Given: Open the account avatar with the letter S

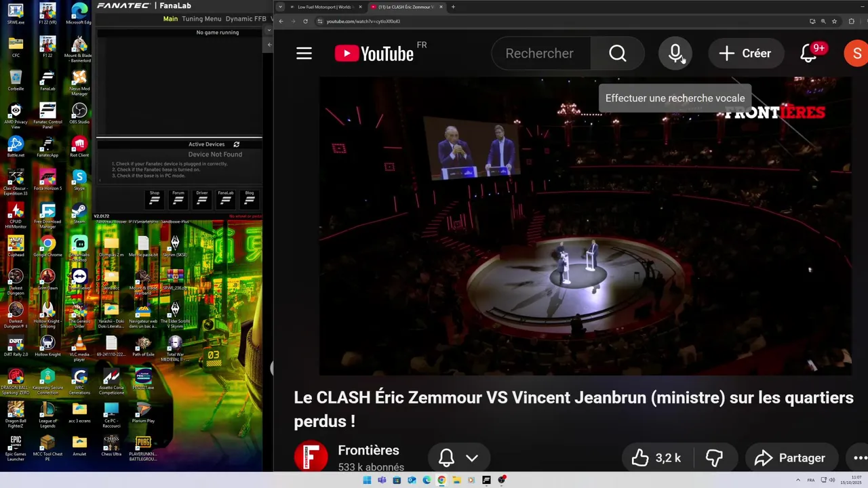Looking at the screenshot, I should click(x=856, y=54).
